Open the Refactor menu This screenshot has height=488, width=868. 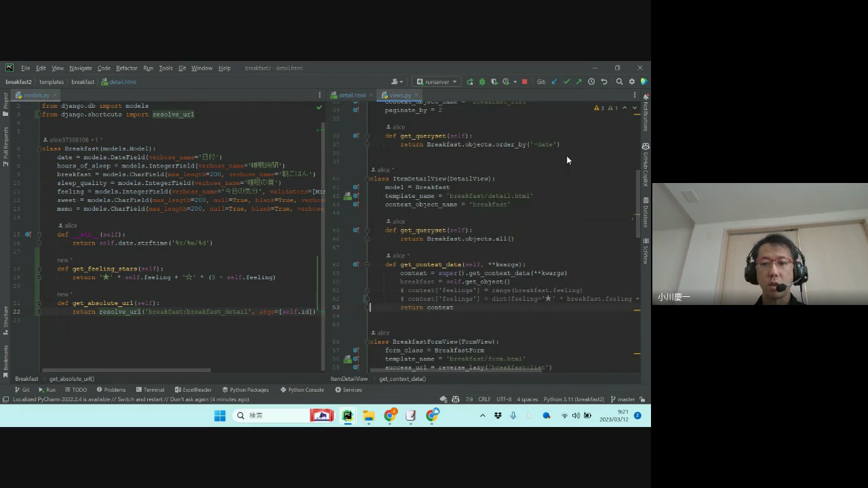126,68
